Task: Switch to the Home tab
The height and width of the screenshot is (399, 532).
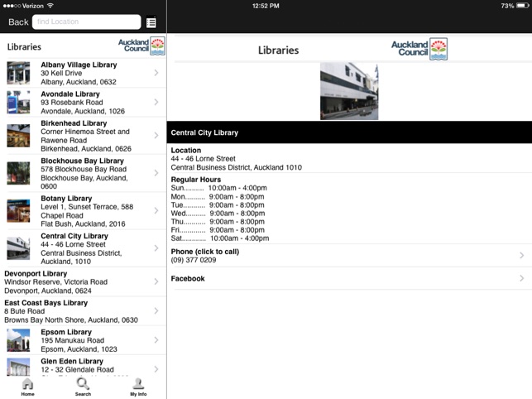Action: point(27,387)
